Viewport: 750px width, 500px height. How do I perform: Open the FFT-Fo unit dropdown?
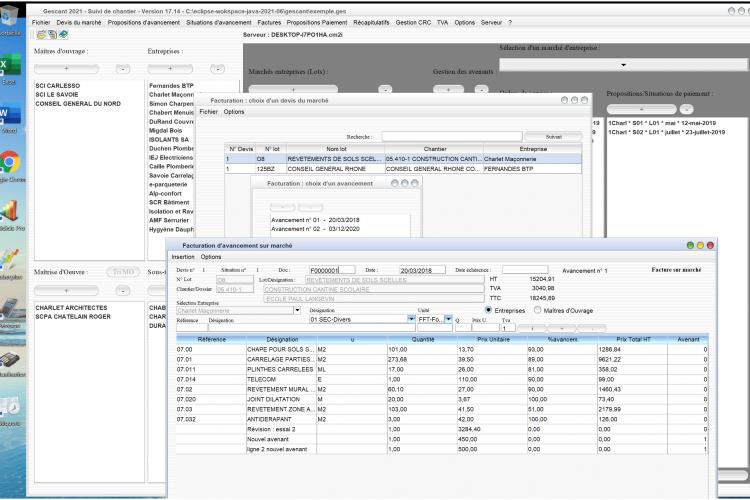(448, 319)
